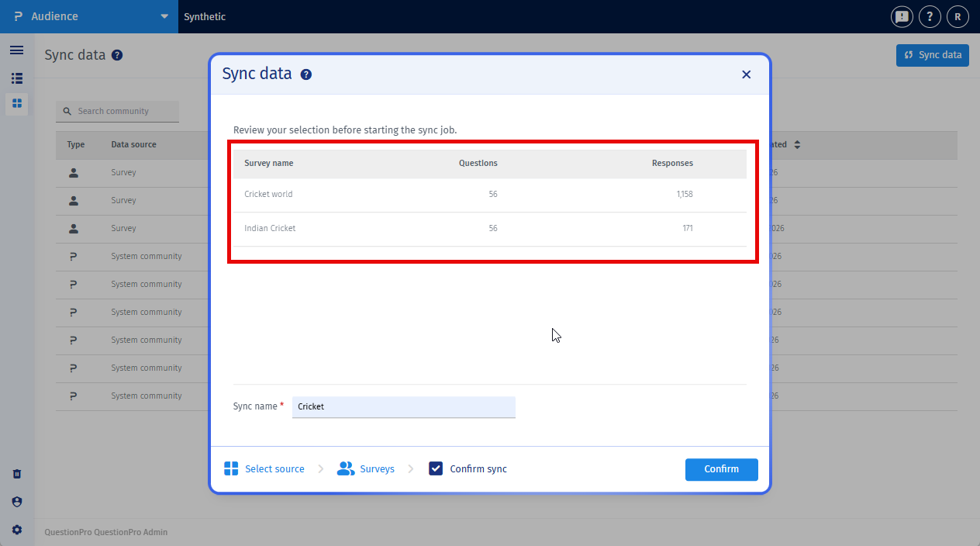Open the admin shield sidebar icon
Screen dimensions: 980x546
pyautogui.click(x=16, y=502)
